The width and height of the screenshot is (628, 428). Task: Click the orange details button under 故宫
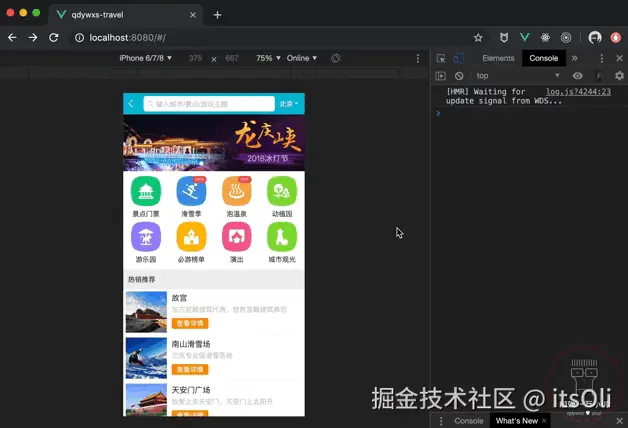tap(190, 324)
